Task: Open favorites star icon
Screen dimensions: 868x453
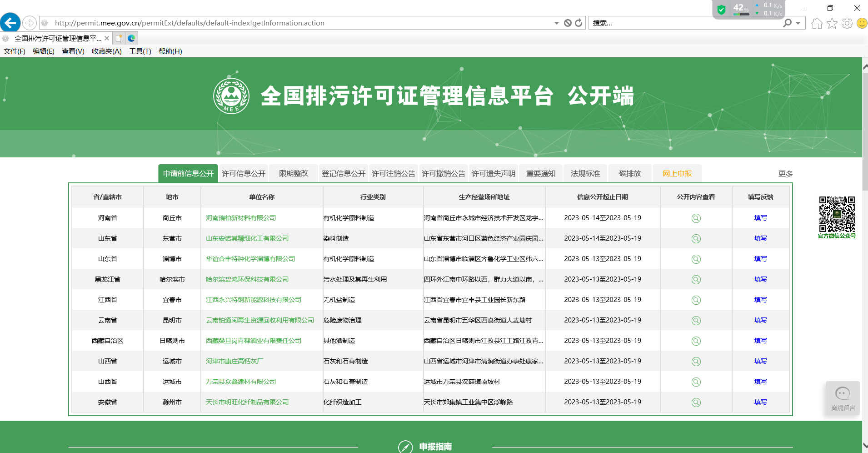Action: pyautogui.click(x=832, y=23)
